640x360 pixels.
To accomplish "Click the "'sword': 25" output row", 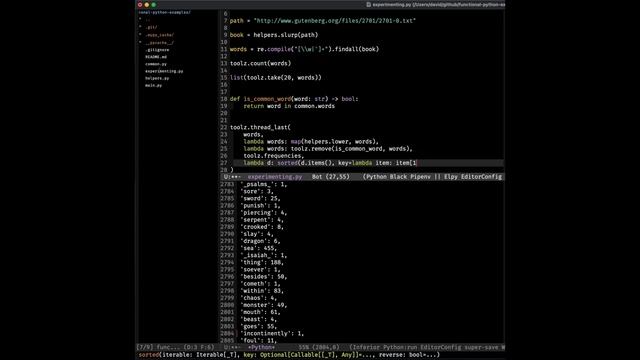I will tap(260, 198).
